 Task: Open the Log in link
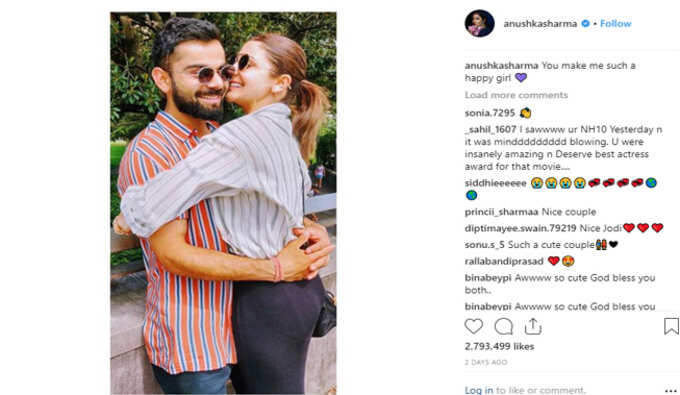click(x=478, y=390)
